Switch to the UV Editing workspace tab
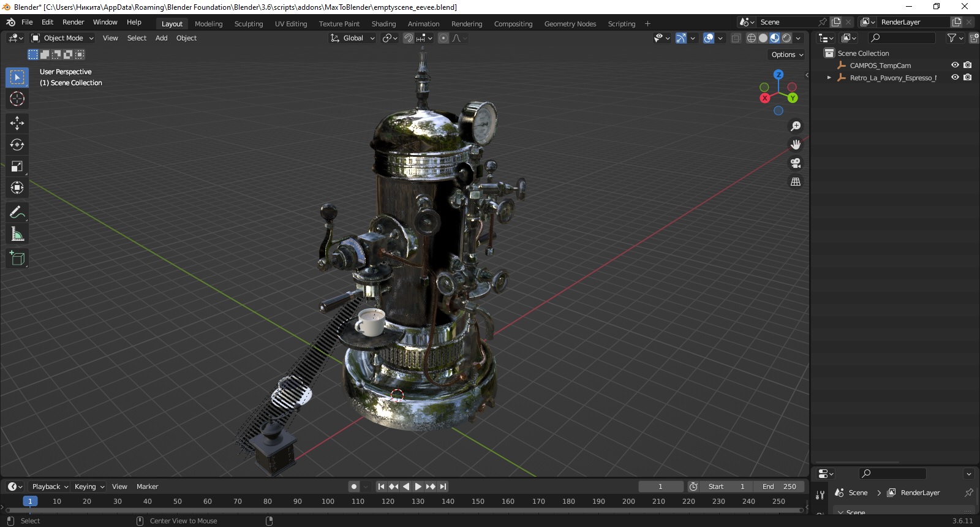Screen dimensions: 980x527 (291, 24)
